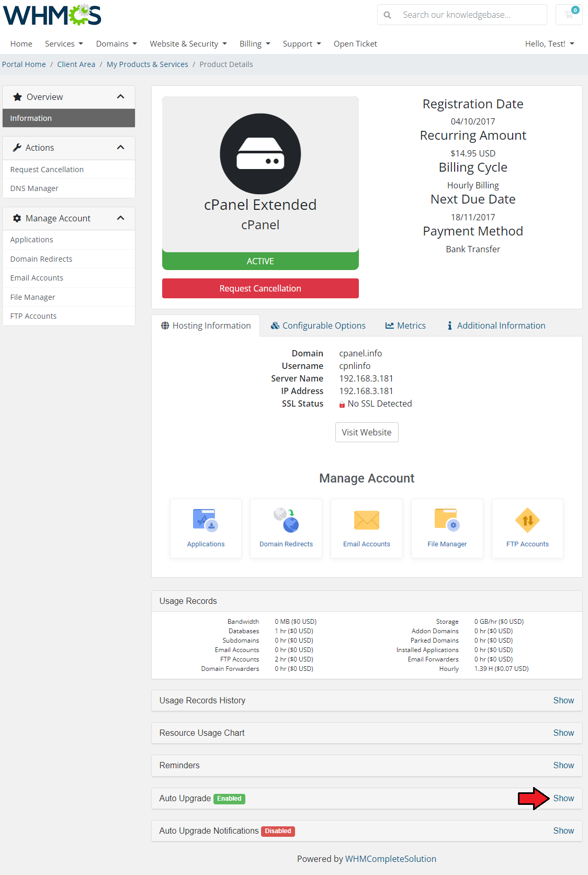This screenshot has width=588, height=875.
Task: Click the cpanel.info domain value
Action: 360,353
